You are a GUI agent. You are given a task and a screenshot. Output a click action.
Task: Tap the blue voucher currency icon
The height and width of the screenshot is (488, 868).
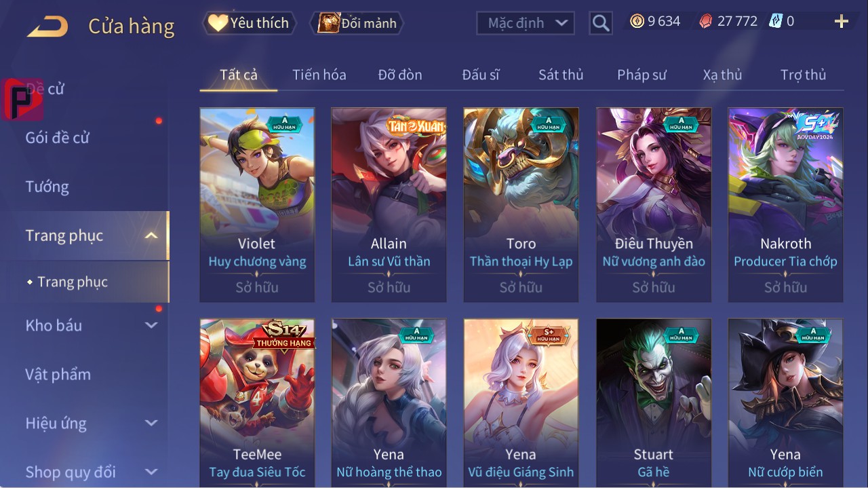coord(775,22)
